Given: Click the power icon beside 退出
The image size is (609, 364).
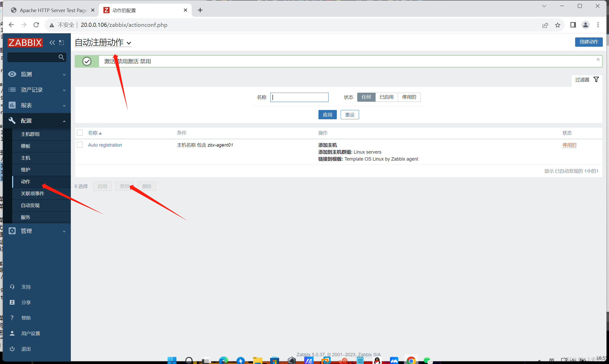Looking at the screenshot, I should point(12,349).
